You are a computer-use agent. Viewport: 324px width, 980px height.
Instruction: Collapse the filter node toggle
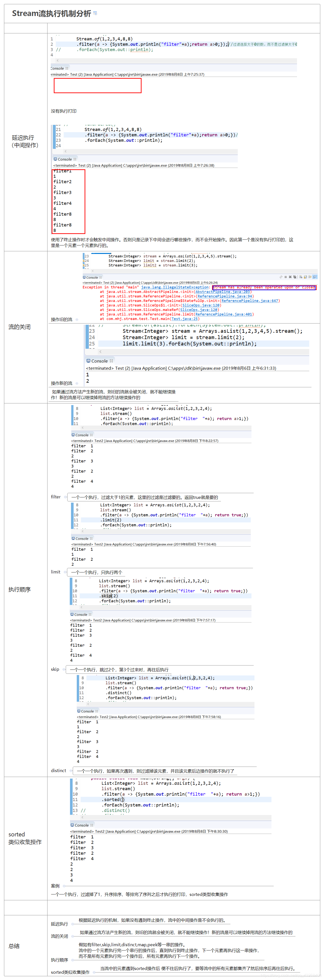tap(65, 497)
